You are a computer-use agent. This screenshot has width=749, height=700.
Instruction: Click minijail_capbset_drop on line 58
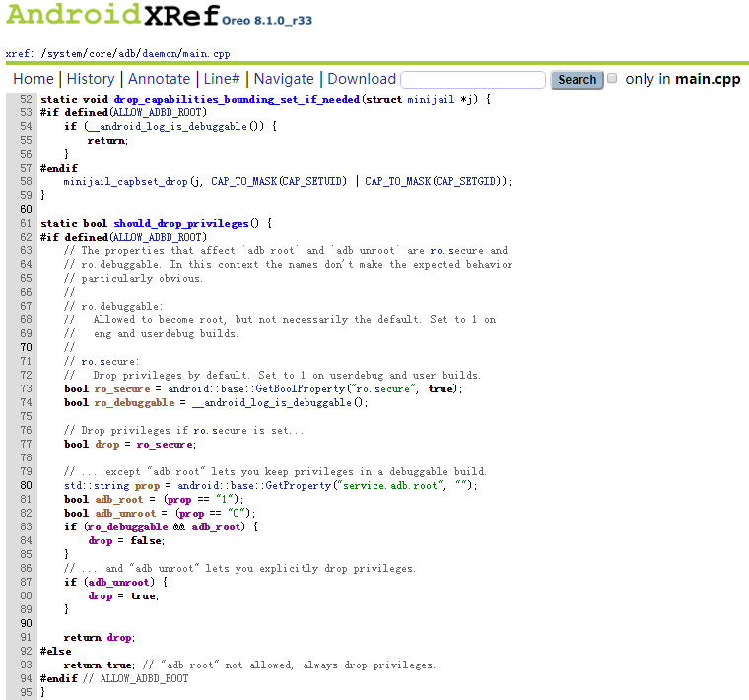125,182
